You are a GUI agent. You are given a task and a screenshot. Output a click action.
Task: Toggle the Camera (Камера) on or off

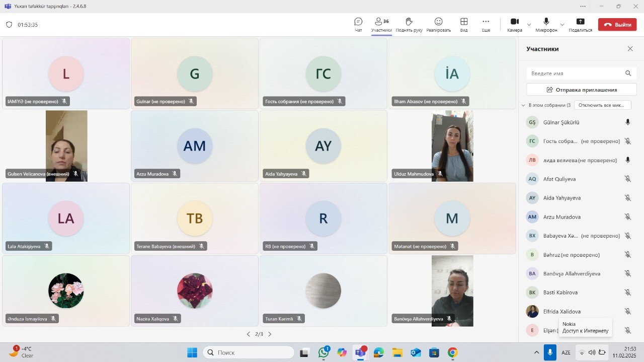click(514, 24)
